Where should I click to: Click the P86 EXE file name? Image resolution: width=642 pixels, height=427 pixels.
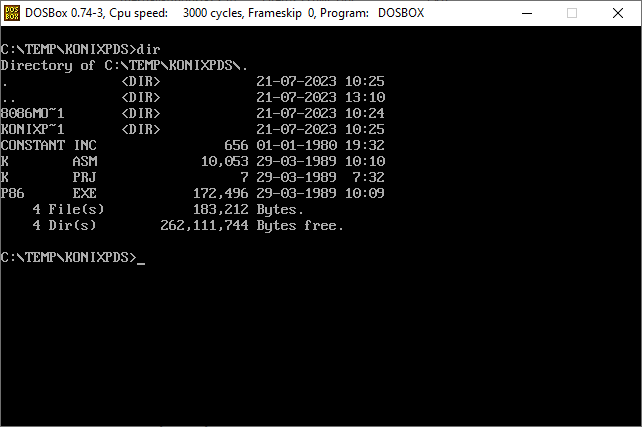pos(49,193)
